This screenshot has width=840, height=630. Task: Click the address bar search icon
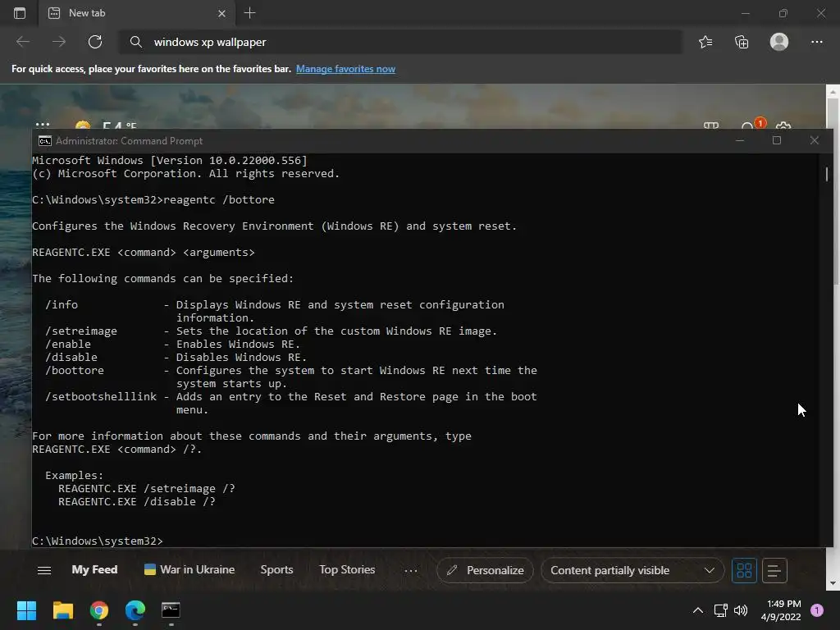click(136, 42)
